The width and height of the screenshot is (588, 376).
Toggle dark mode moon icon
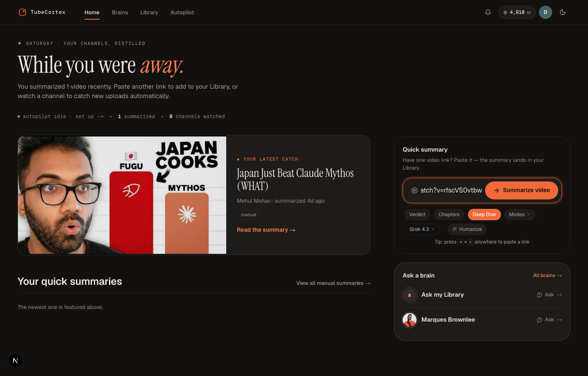(x=563, y=12)
